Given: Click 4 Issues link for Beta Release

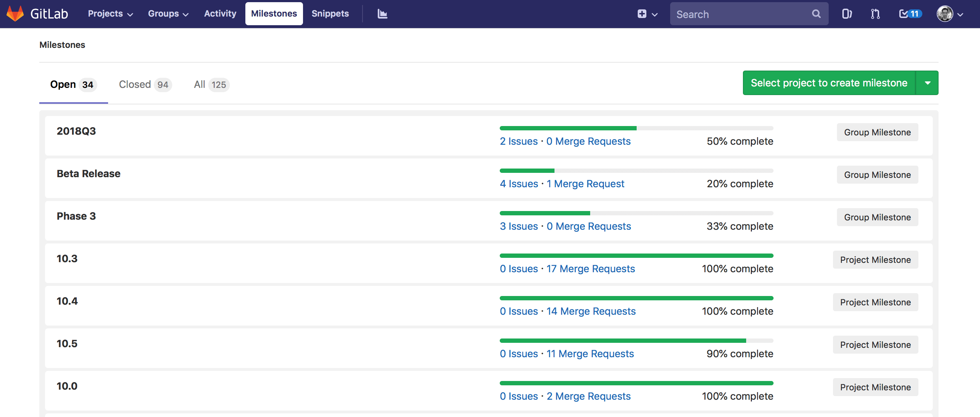Looking at the screenshot, I should [519, 184].
